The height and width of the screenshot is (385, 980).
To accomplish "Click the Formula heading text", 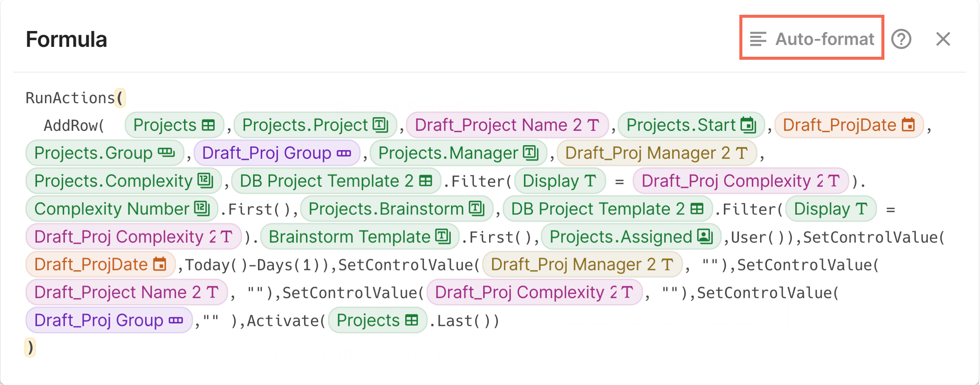I will [66, 39].
